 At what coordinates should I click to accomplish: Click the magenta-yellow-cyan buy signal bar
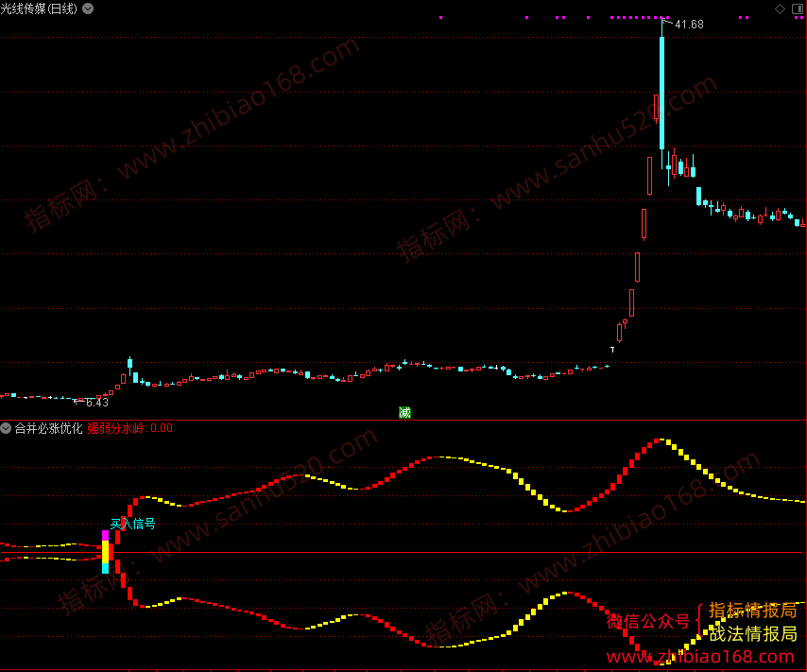(x=106, y=552)
